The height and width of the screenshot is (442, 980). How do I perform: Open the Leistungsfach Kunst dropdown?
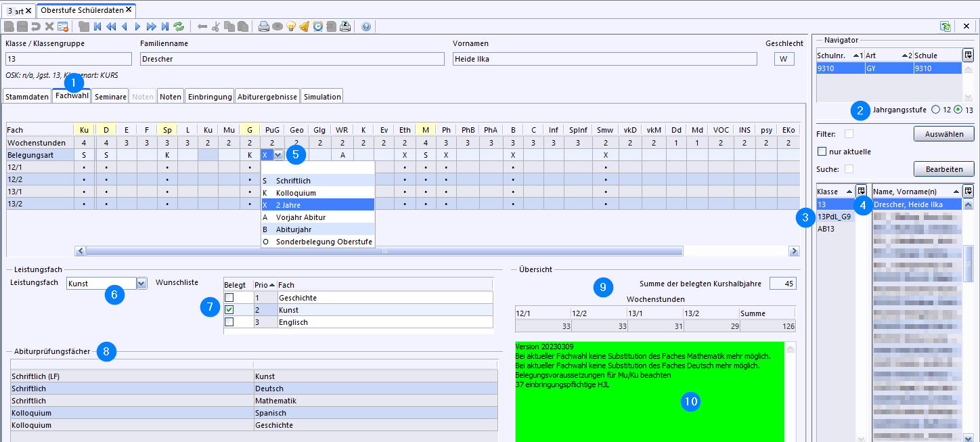coord(141,284)
